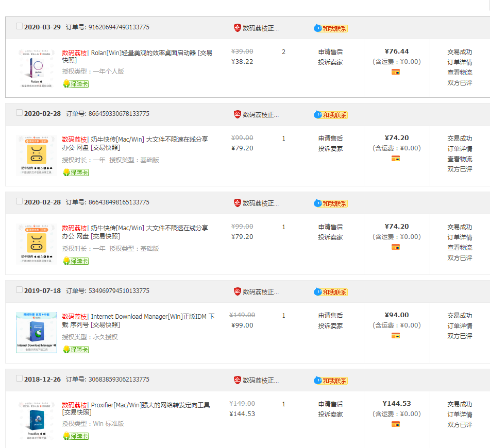Select order number 916206947493133775 text
The image size is (490, 448).
click(119, 27)
